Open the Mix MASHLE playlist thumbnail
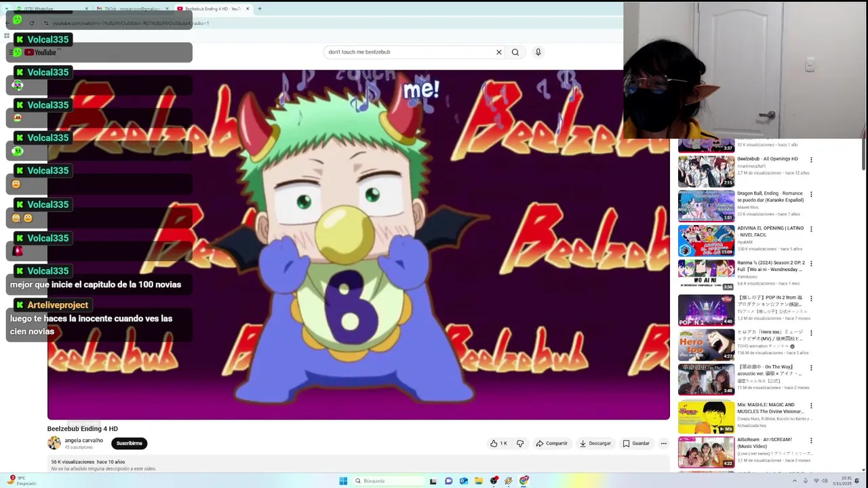This screenshot has height=488, width=868. (706, 417)
